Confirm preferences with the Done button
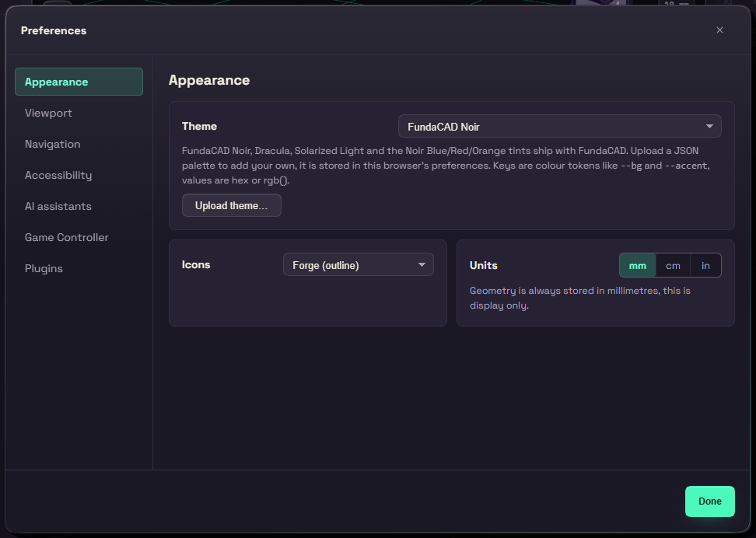This screenshot has width=756, height=538. click(x=709, y=501)
